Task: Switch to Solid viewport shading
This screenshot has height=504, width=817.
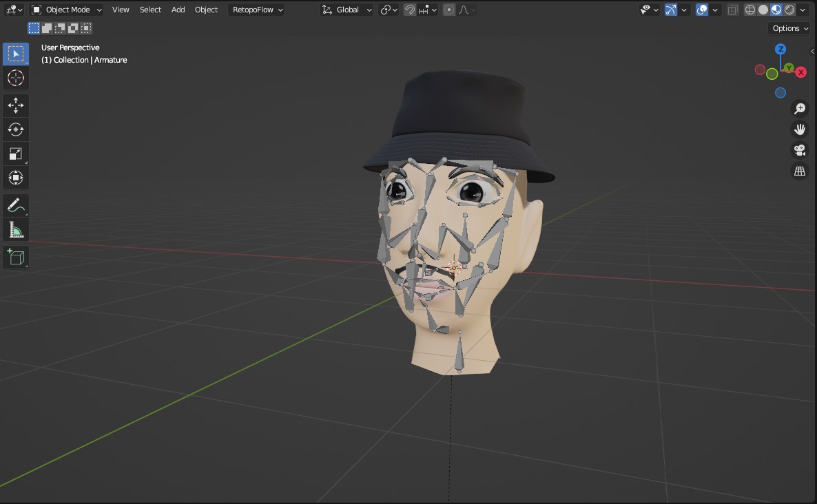Action: (x=763, y=10)
